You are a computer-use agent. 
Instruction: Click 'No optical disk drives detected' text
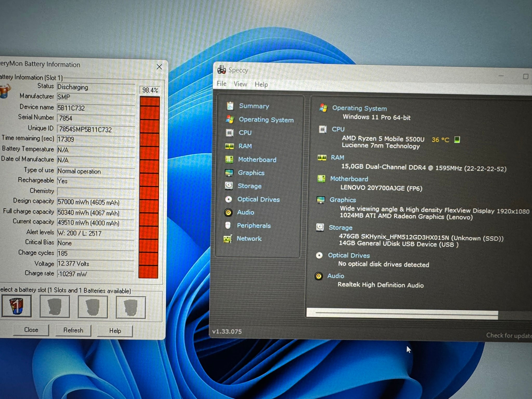tap(383, 264)
